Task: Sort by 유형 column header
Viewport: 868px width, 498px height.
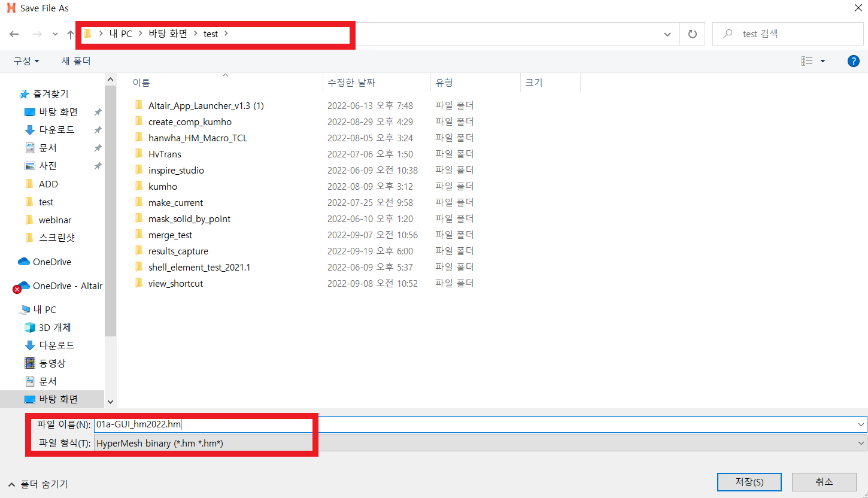Action: (x=444, y=83)
